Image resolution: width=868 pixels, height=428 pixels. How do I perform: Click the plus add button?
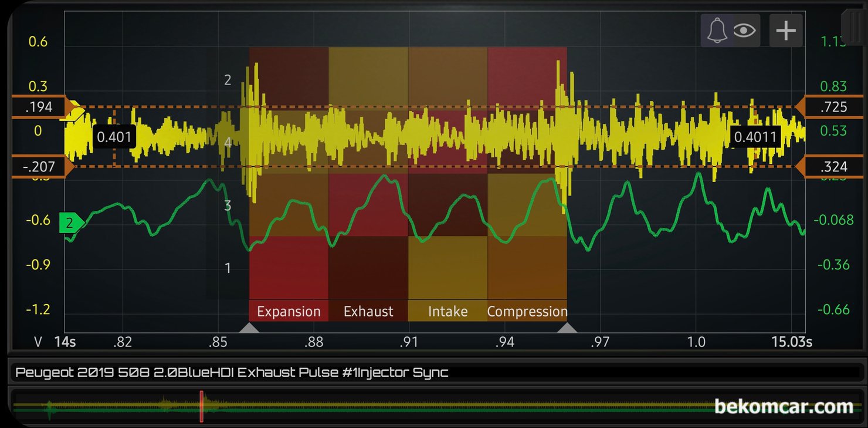tap(785, 30)
